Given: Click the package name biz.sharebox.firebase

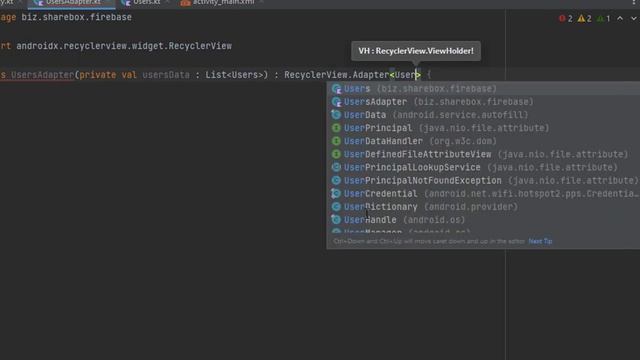Looking at the screenshot, I should (76, 17).
